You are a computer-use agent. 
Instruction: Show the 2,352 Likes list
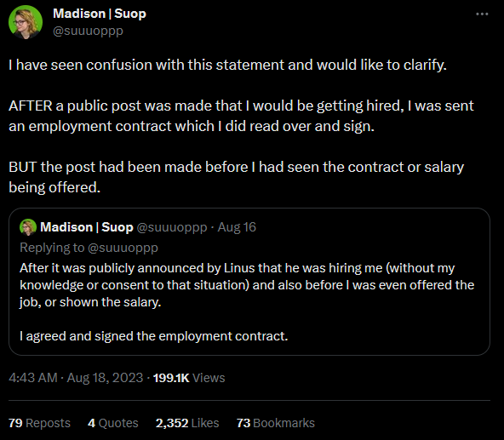tap(187, 423)
